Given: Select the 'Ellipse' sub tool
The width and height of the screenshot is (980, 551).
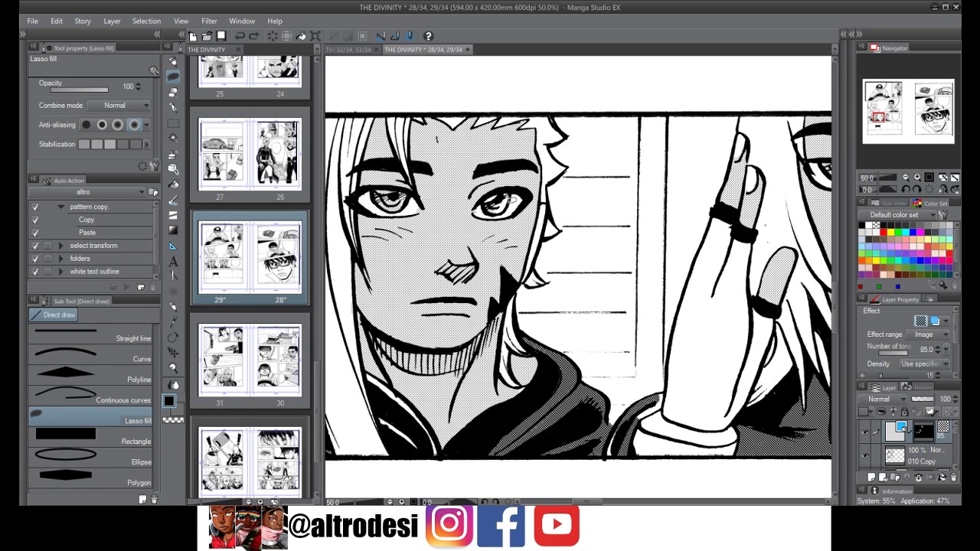Looking at the screenshot, I should (90, 458).
